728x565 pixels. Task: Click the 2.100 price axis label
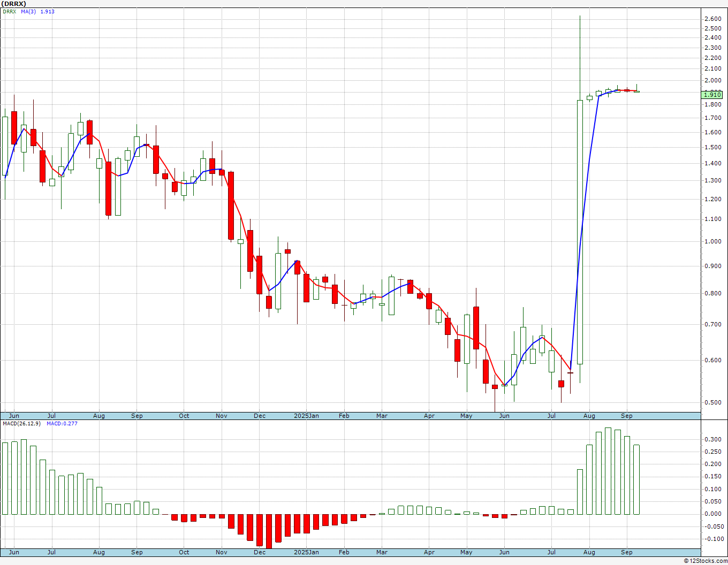[712, 68]
